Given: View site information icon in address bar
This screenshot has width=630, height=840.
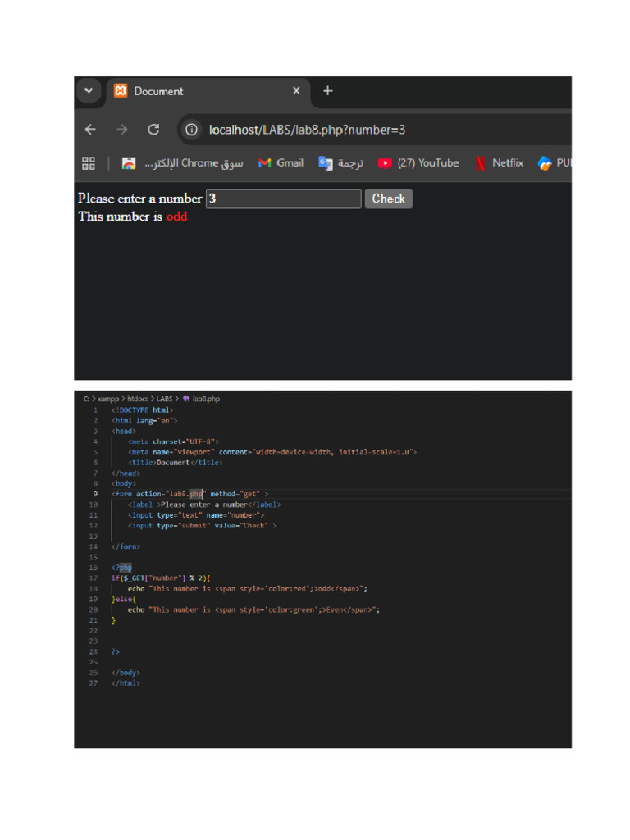Looking at the screenshot, I should point(191,130).
